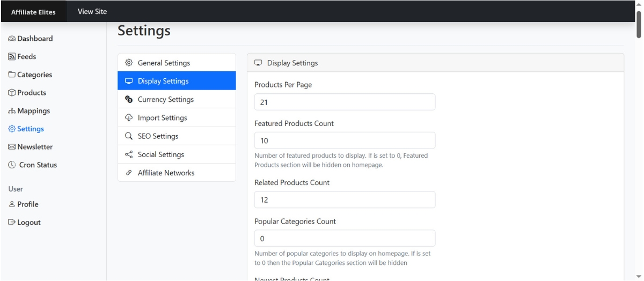This screenshot has width=644, height=281.
Task: Open the General Settings tab
Action: click(164, 63)
